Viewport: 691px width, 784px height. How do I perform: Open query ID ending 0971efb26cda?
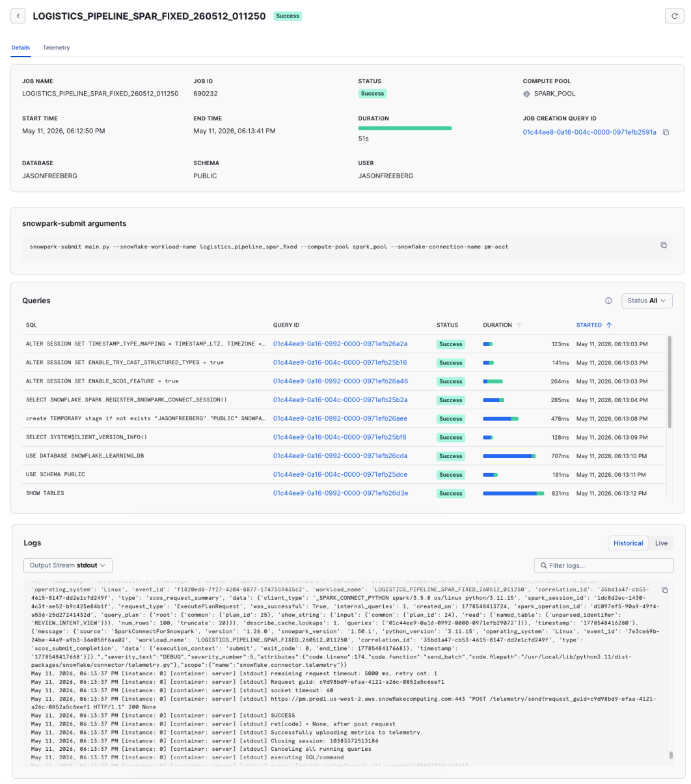tap(340, 456)
